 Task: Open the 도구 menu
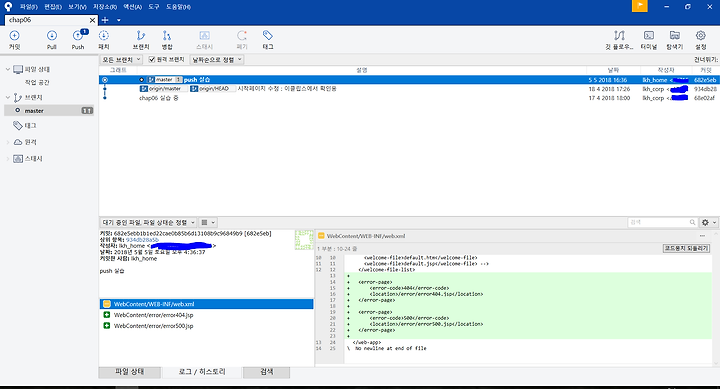tap(153, 7)
